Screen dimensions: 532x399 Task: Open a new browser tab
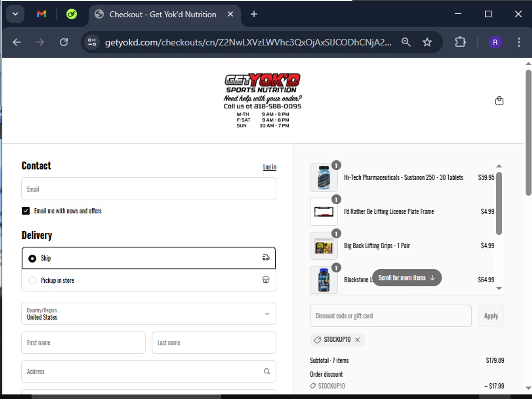[254, 14]
